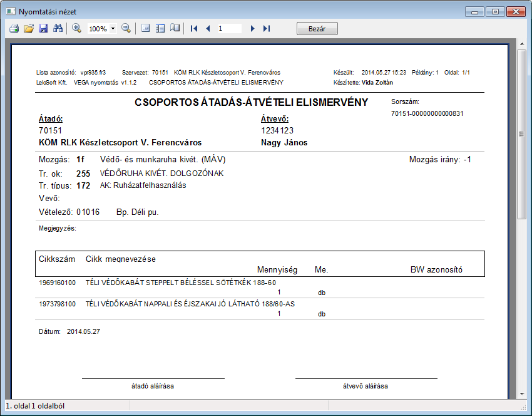Click the 'Megjegyzés:' label
Screen dimensions: 532x416
click(58, 228)
